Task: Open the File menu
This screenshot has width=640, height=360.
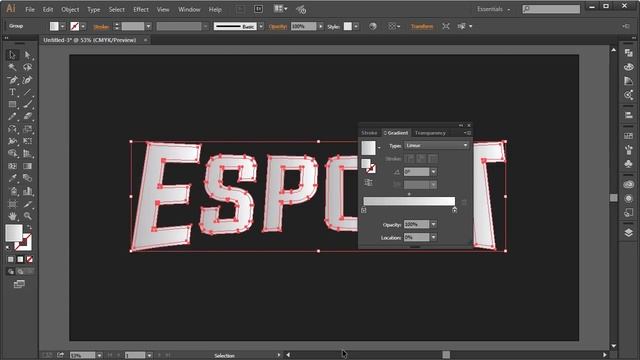Action: click(30, 9)
